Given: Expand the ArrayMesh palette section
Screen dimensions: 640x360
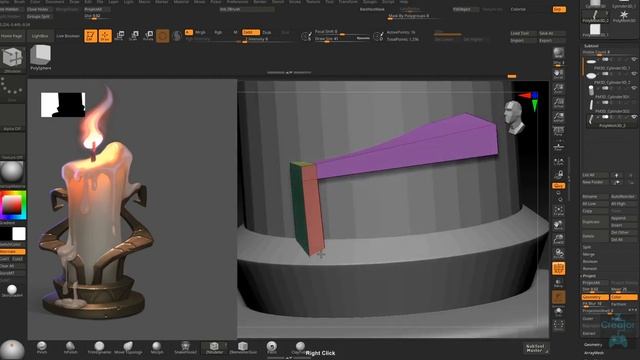Looking at the screenshot, I should tap(594, 353).
